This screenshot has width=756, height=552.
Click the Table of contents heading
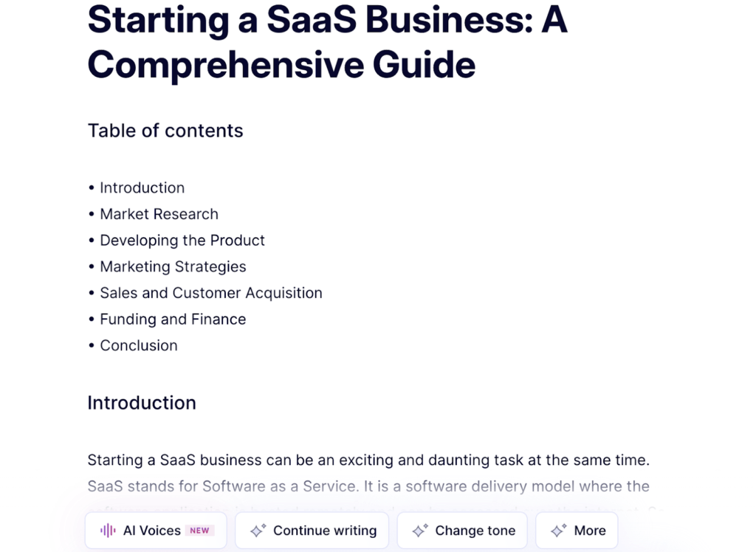click(x=165, y=131)
